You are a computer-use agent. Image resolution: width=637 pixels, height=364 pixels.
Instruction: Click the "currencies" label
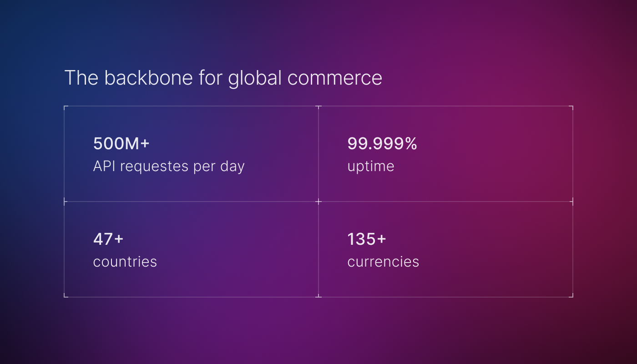point(383,262)
